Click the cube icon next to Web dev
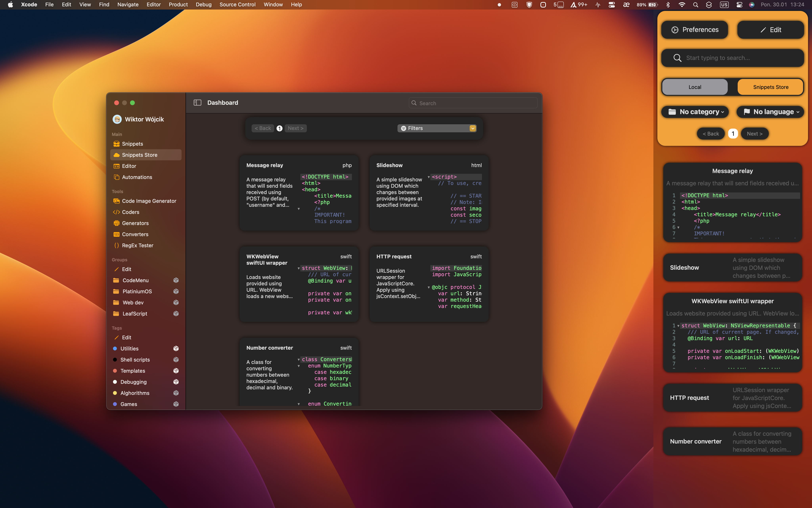Screen dimensions: 812x508 [176, 302]
